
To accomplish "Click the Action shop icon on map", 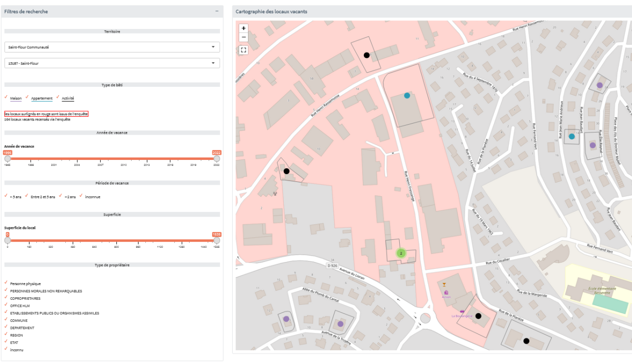I will pos(446,292).
